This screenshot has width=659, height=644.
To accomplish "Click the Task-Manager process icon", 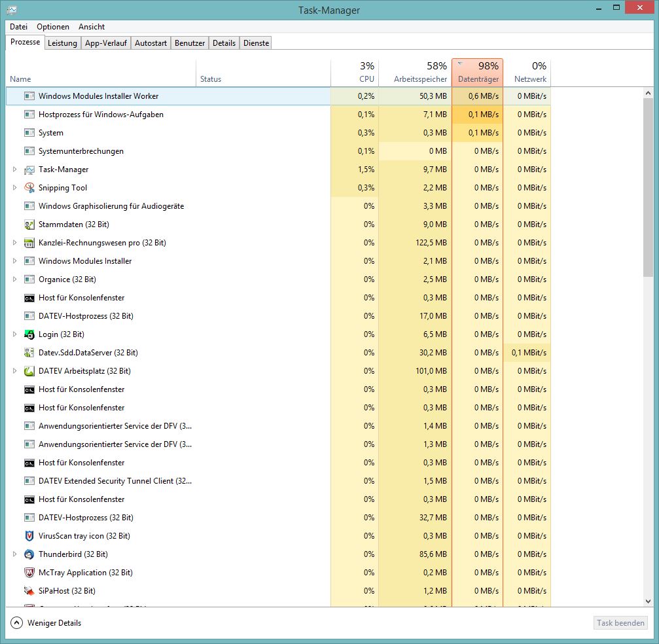I will (x=29, y=170).
